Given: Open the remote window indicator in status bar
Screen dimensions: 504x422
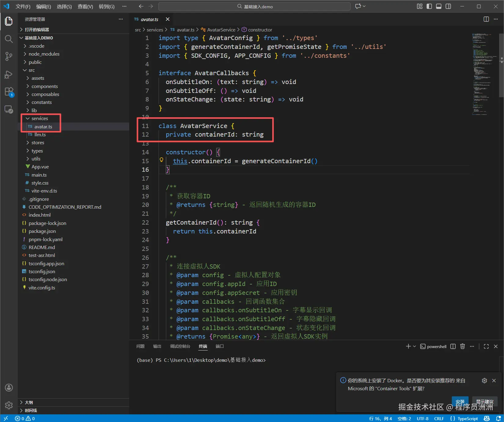Looking at the screenshot, I should [6, 418].
